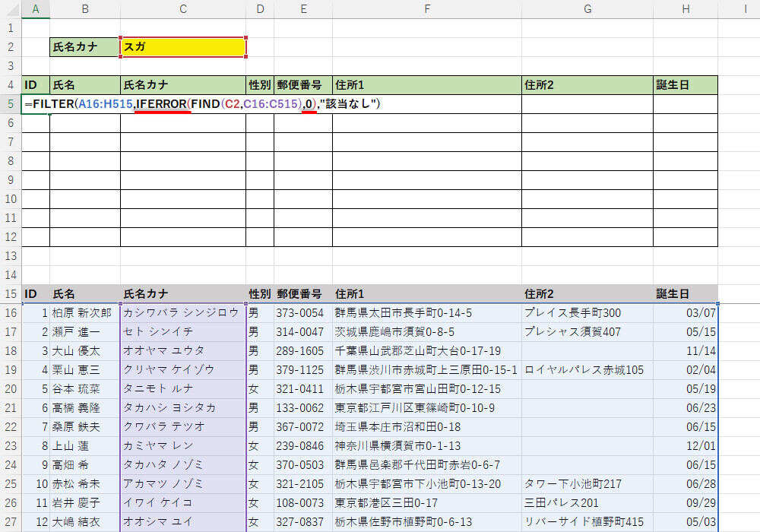Select row 13 header

coord(11,256)
